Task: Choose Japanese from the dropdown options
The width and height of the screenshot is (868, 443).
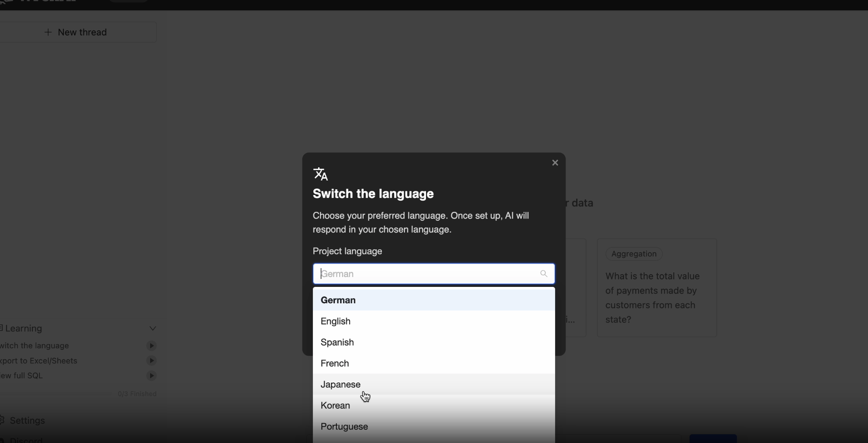Action: [340, 384]
